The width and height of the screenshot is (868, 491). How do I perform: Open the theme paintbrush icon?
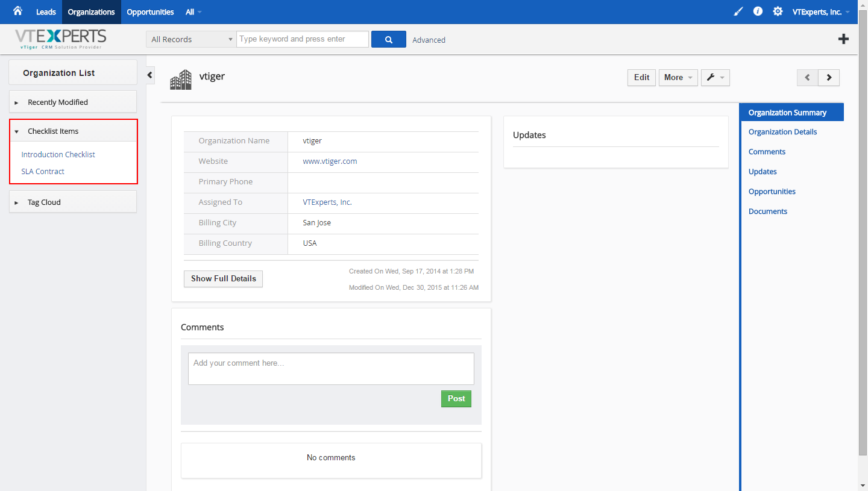tap(738, 11)
